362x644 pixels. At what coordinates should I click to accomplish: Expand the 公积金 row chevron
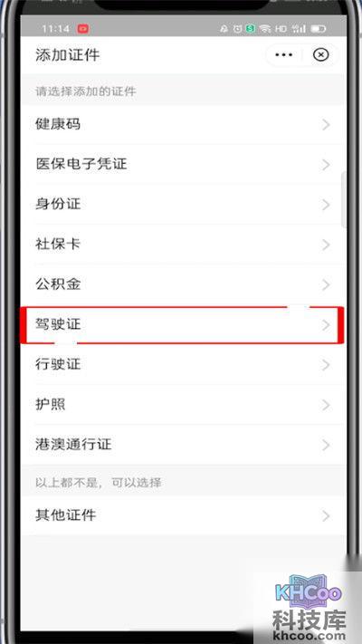(x=327, y=284)
